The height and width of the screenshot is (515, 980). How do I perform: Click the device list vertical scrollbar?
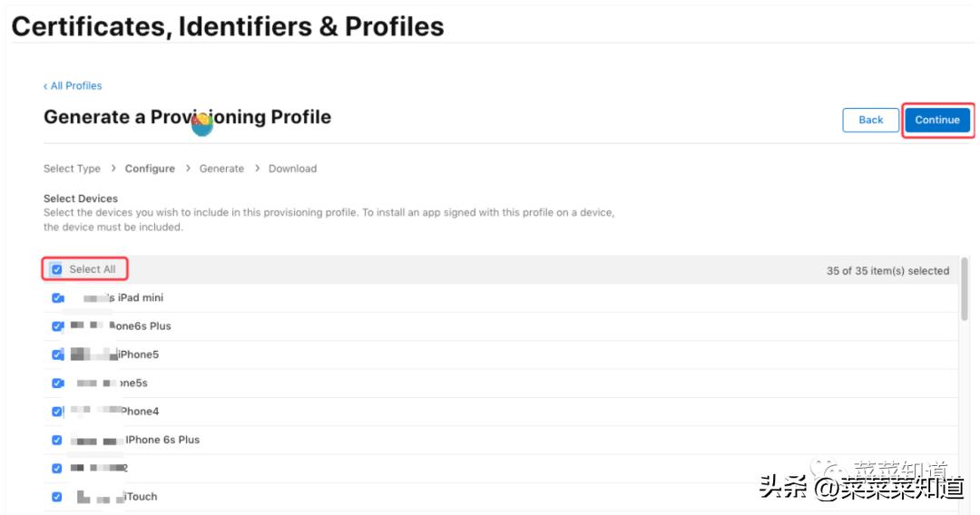[x=964, y=290]
